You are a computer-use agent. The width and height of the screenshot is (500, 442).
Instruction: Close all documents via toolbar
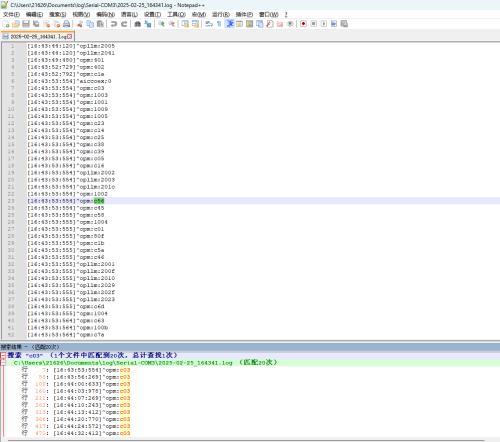coord(56,24)
